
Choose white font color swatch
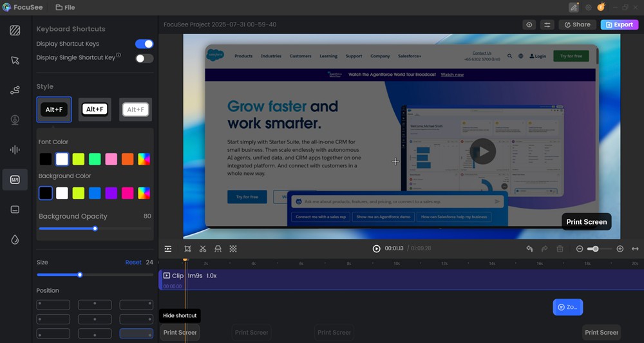coord(62,159)
